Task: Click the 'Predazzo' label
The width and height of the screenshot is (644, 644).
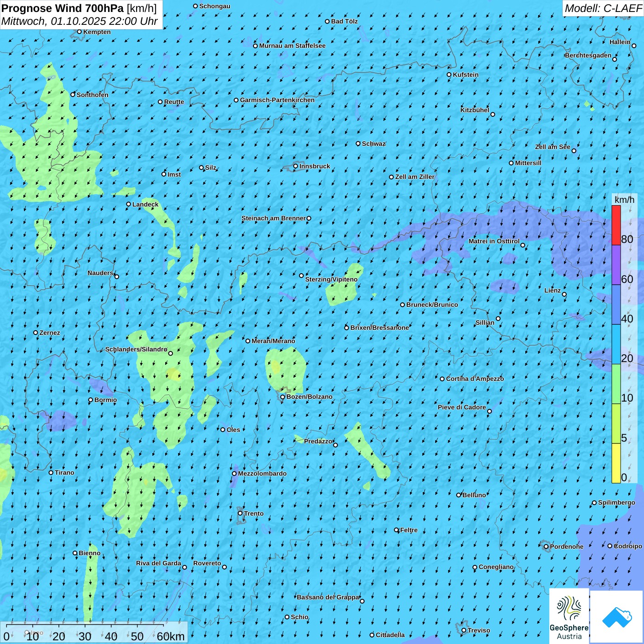Action: point(318,441)
